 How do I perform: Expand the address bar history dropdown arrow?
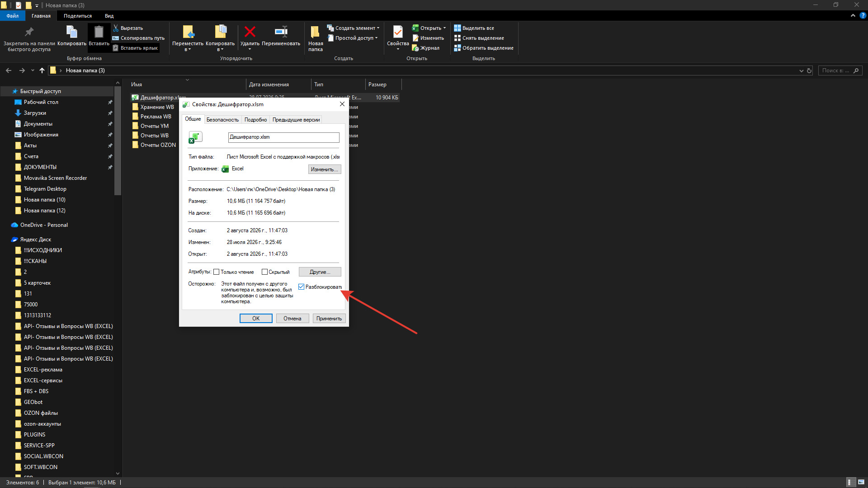click(x=801, y=70)
